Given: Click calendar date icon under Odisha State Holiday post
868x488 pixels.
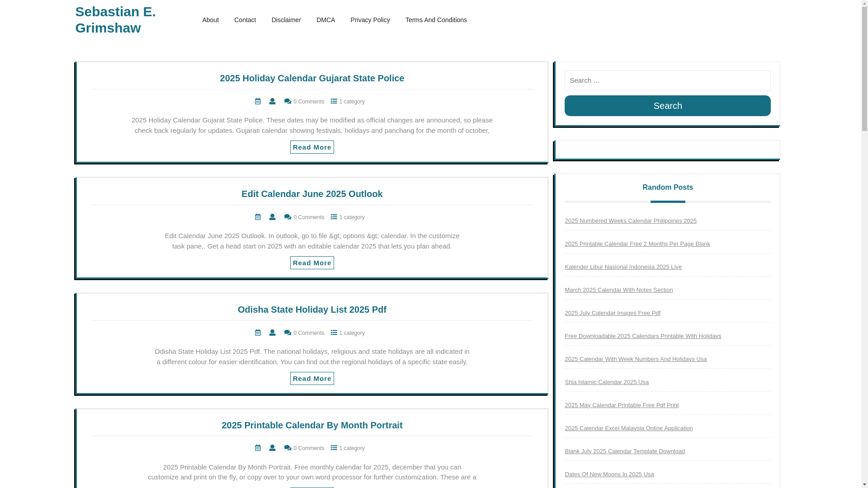Looking at the screenshot, I should pos(258,333).
